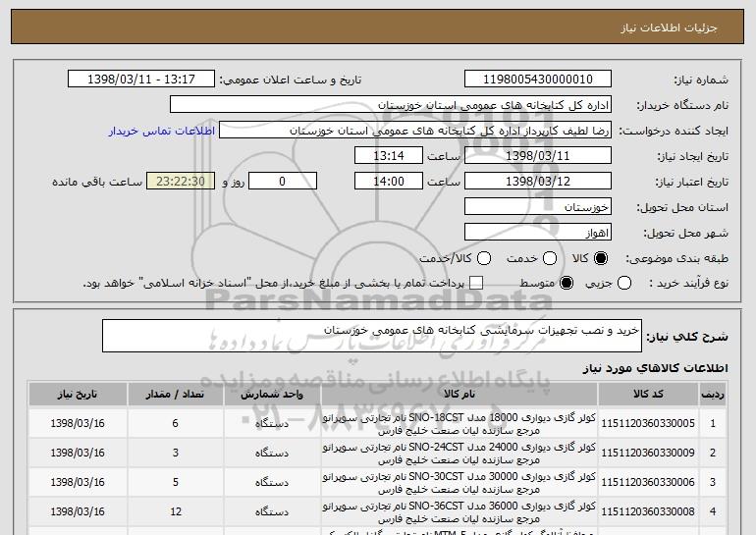Click the نام کالا column header
The width and height of the screenshot is (756, 535).
point(459,395)
